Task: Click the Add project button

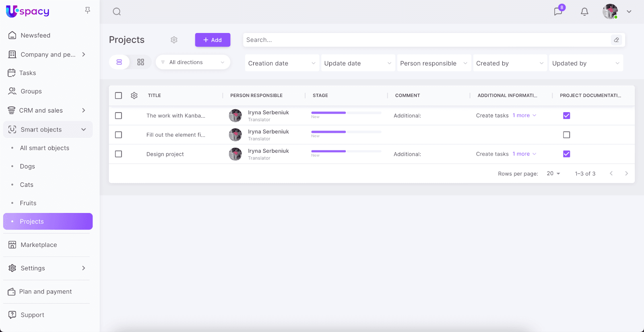Action: click(x=213, y=40)
